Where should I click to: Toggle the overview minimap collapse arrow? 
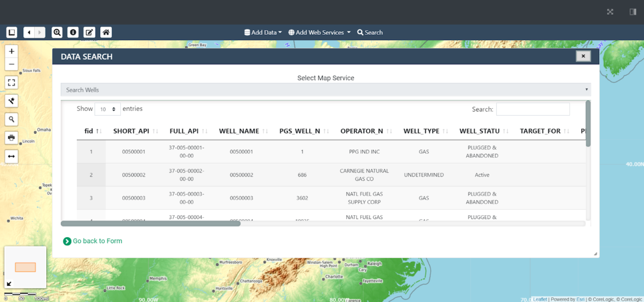pyautogui.click(x=9, y=283)
